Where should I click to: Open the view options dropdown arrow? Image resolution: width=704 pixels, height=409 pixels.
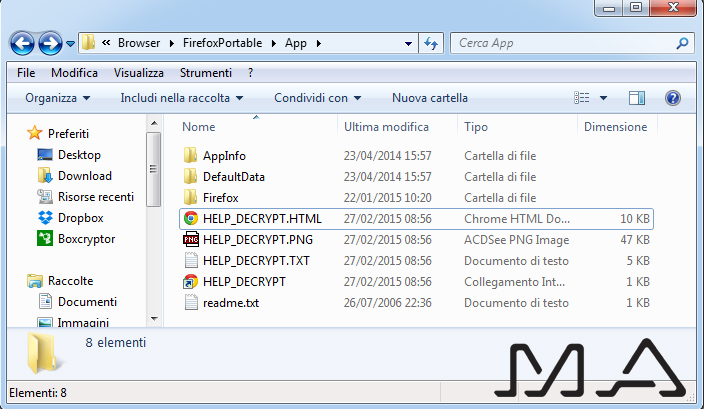pos(603,98)
